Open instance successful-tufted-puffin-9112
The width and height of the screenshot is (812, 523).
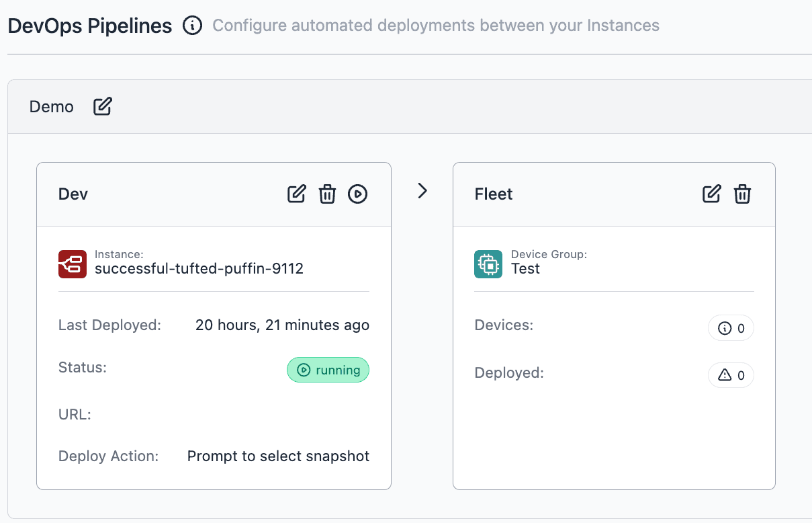[x=199, y=269]
